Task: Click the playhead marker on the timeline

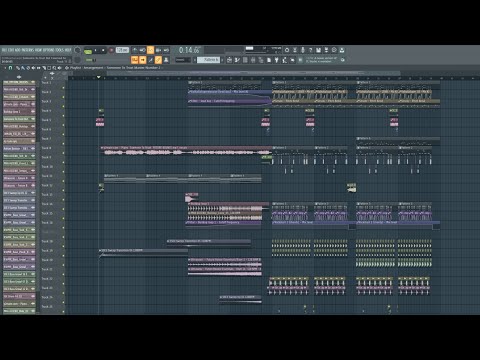Action: (98, 77)
